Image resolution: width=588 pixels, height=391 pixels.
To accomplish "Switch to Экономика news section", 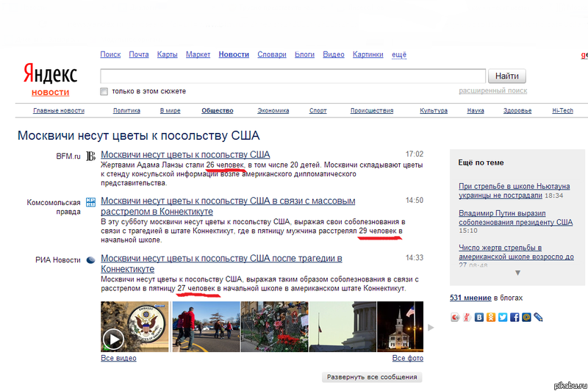I will pos(273,110).
